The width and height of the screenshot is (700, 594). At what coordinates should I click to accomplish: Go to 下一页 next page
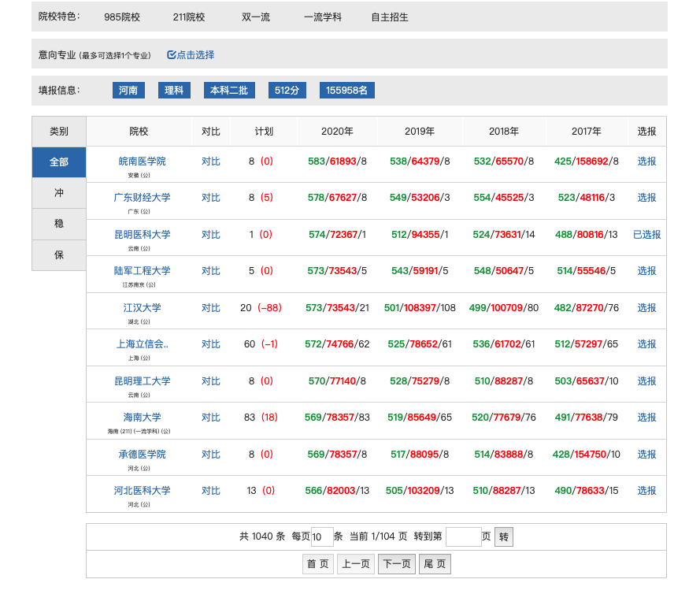click(x=397, y=564)
